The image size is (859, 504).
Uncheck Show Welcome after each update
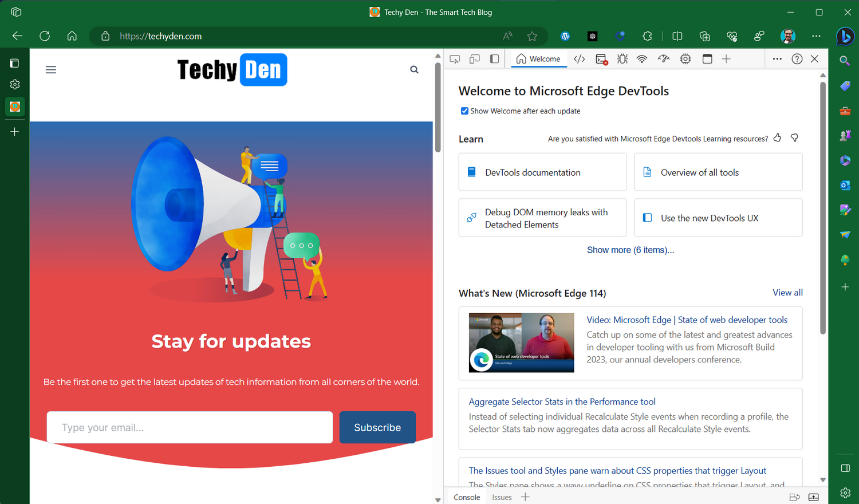464,111
